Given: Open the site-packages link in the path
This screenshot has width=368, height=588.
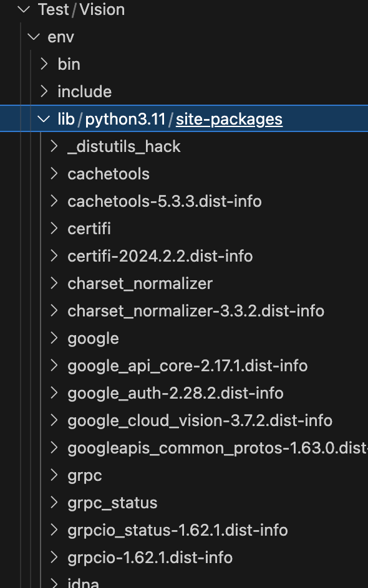Looking at the screenshot, I should click(228, 118).
